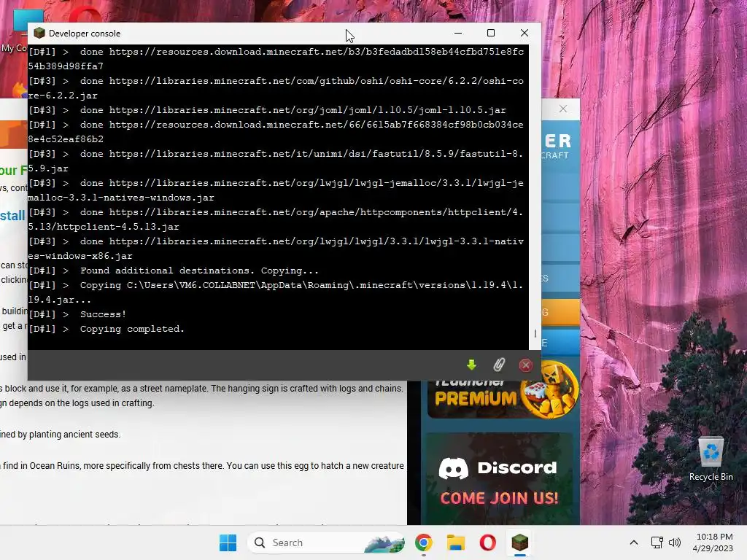Click the orange button in launcher sidebar
The width and height of the screenshot is (747, 560).
pos(561,312)
